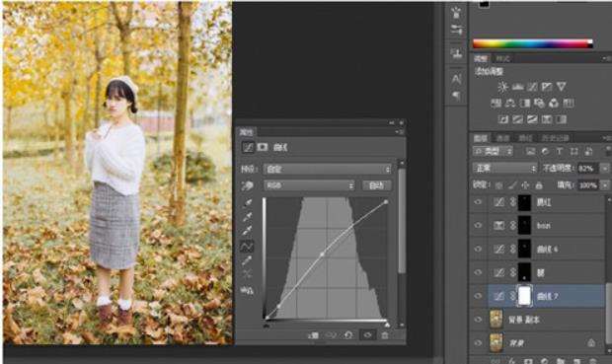This screenshot has height=364, width=612.
Task: Clip the adjustment to the layer below
Action: pos(313,335)
